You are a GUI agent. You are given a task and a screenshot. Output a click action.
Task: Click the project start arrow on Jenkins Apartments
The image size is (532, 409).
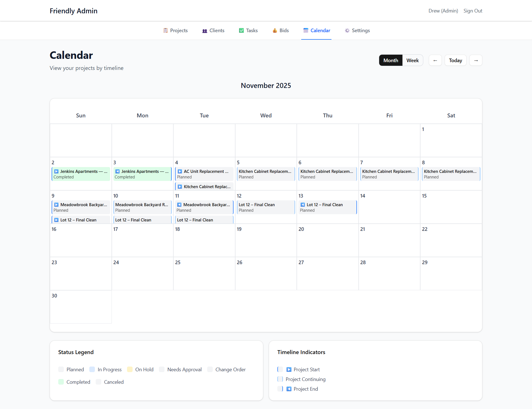(x=56, y=171)
